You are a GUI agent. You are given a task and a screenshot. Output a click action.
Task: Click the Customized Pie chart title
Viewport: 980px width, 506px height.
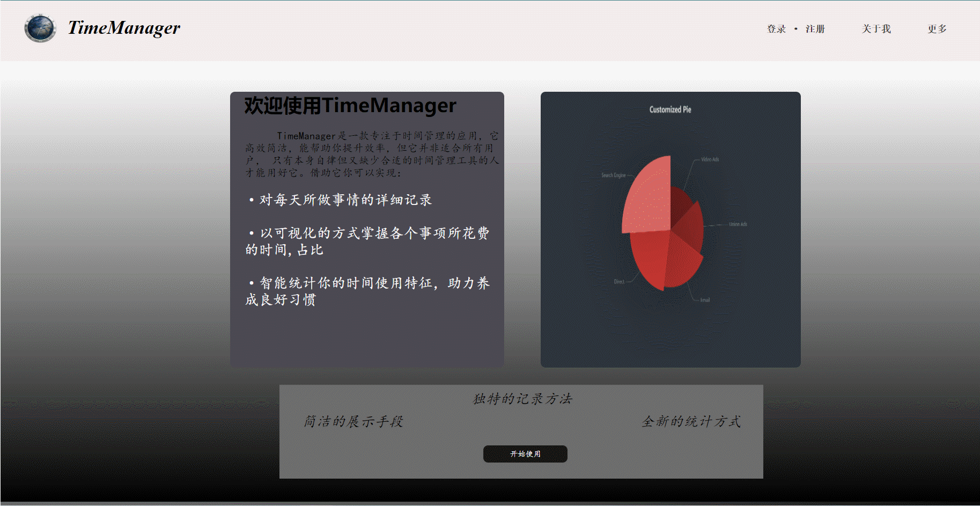coord(670,109)
